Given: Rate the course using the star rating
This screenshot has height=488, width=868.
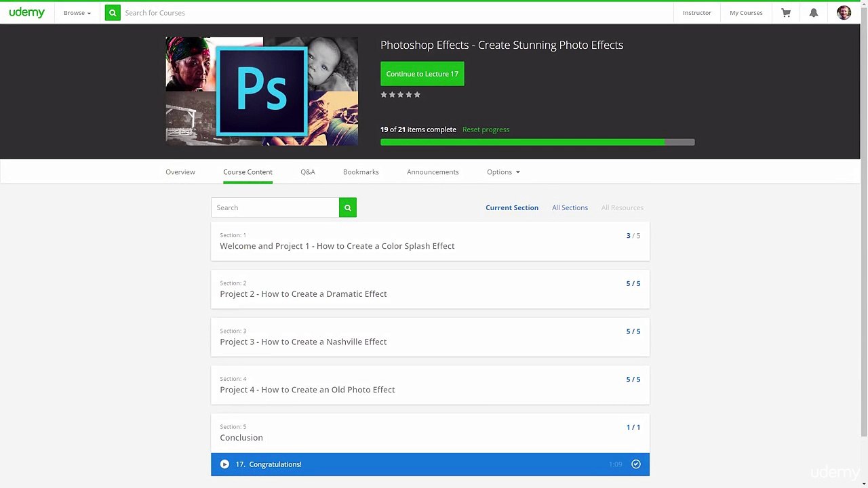Looking at the screenshot, I should (x=401, y=95).
